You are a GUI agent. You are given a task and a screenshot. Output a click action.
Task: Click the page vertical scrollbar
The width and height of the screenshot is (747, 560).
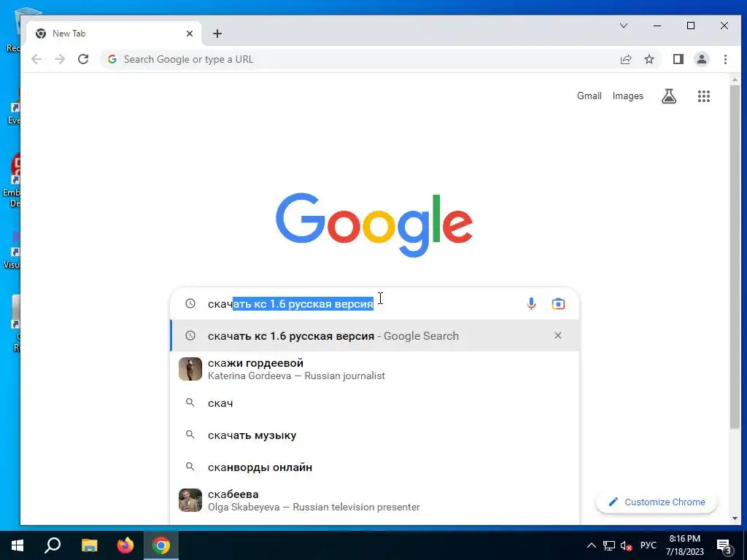pyautogui.click(x=734, y=257)
